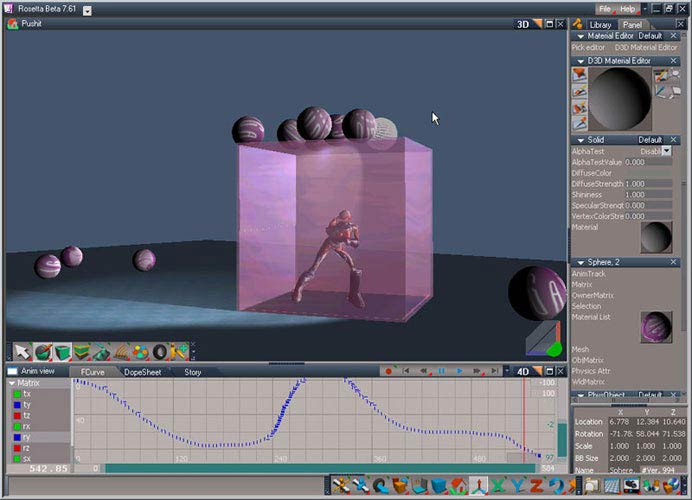The height and width of the screenshot is (500, 692).
Task: Toggle the rz channel red box
Action: click(x=16, y=448)
